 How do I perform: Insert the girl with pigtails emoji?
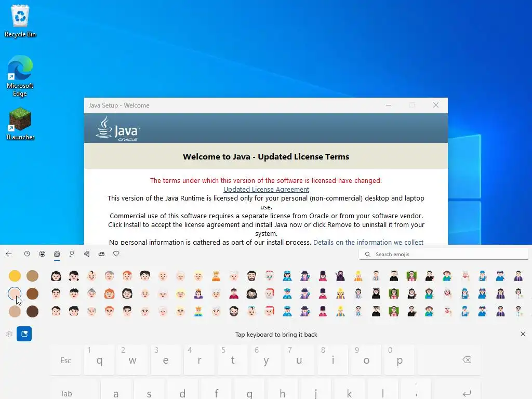(74, 276)
